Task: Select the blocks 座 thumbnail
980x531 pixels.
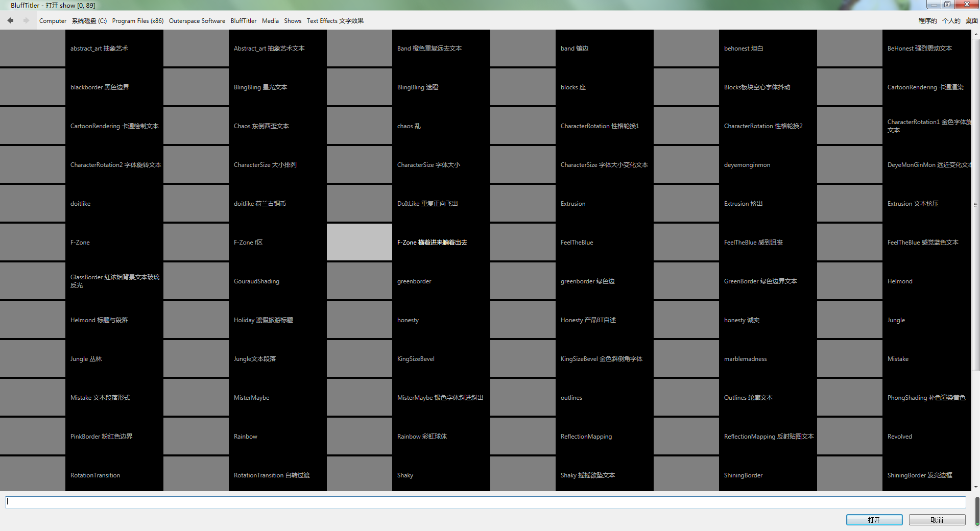Action: pyautogui.click(x=523, y=87)
